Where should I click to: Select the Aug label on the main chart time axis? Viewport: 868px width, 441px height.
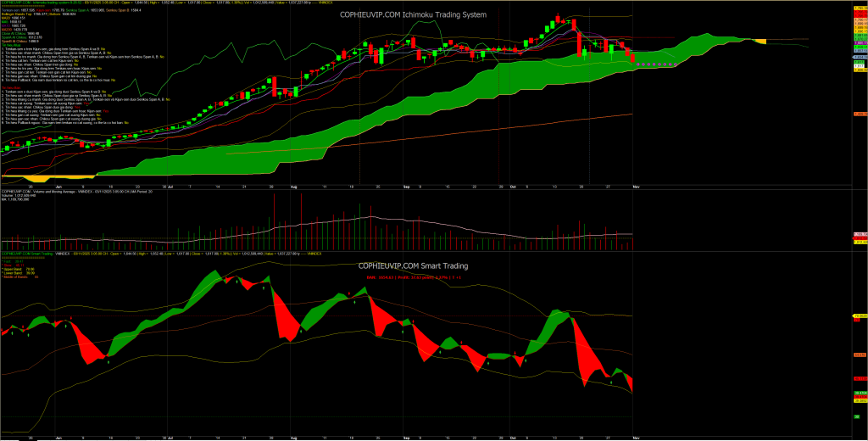tap(294, 184)
